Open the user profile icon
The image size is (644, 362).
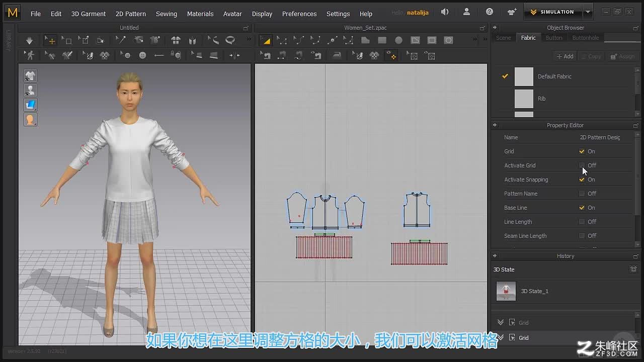point(466,12)
